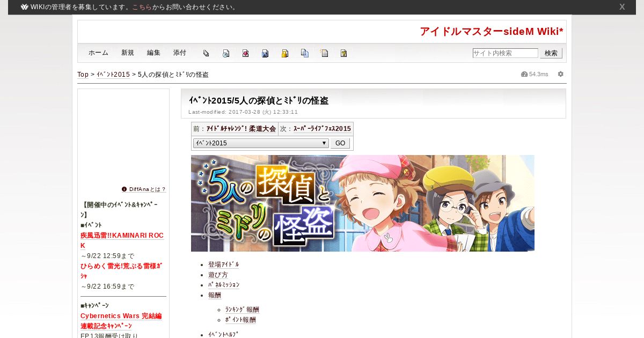Jump to 登場ｱｲﾄﾞﾙ section
This screenshot has width=644, height=338.
click(224, 264)
